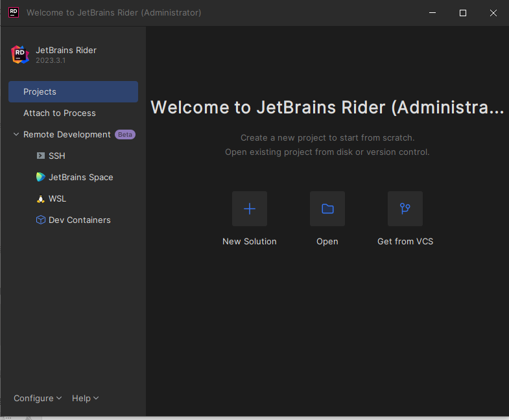
Task: Click the Beta badge
Action: (x=125, y=134)
